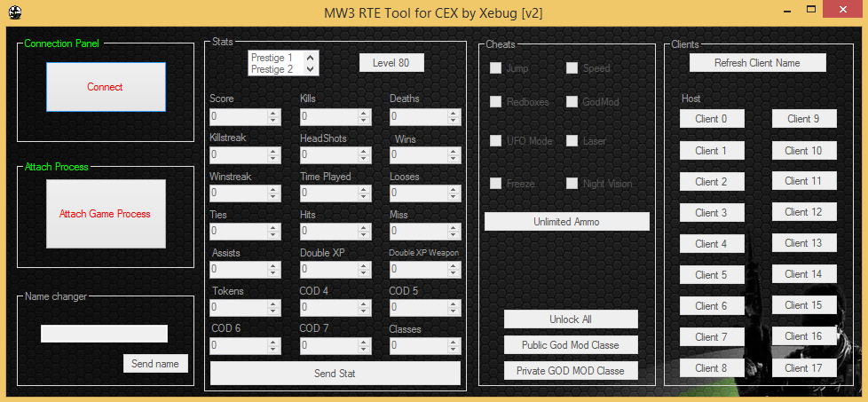The width and height of the screenshot is (868, 402).
Task: Click the Time Played spinner arrows
Action: tap(364, 193)
